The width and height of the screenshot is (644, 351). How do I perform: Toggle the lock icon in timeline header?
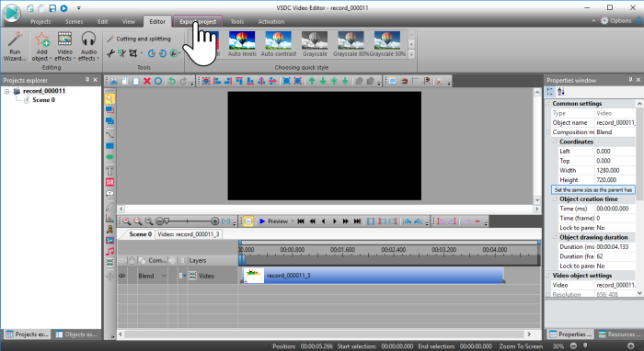132,260
